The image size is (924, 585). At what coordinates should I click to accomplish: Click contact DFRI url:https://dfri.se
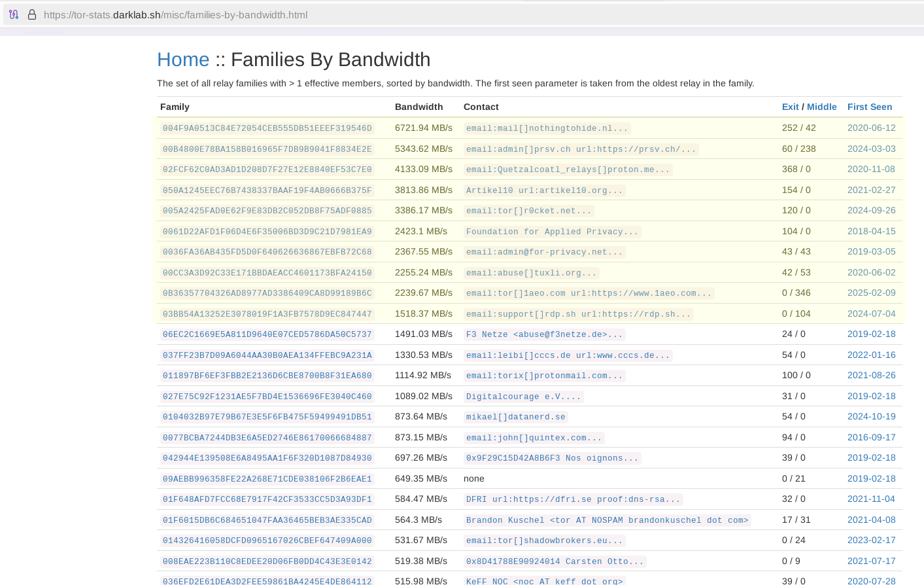point(573,499)
